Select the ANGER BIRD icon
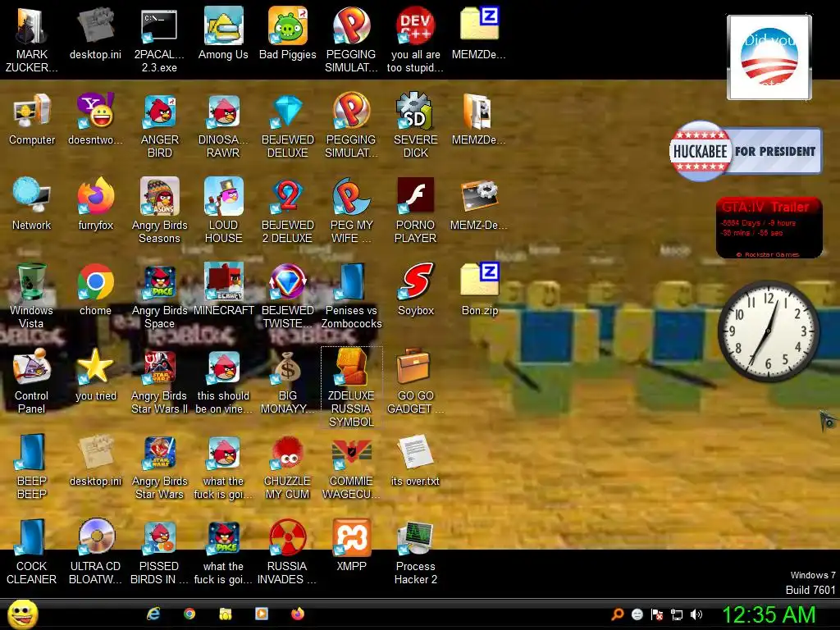The height and width of the screenshot is (630, 840). point(159,126)
